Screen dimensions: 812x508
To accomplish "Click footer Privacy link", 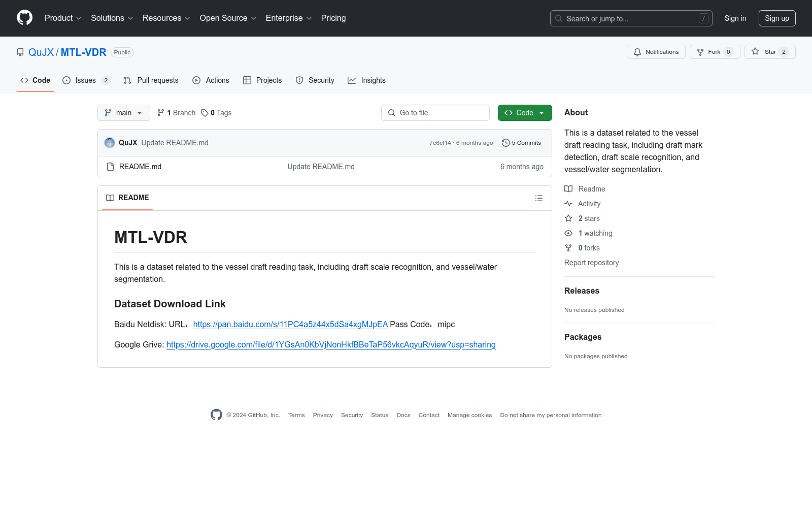I will pyautogui.click(x=323, y=415).
